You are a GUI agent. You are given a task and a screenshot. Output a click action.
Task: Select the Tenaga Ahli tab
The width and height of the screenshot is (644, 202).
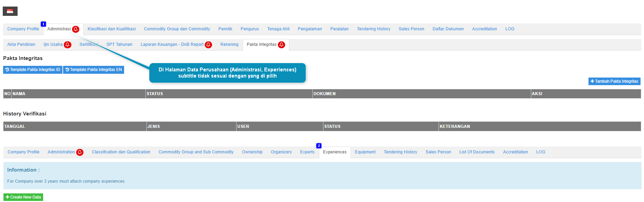point(278,29)
